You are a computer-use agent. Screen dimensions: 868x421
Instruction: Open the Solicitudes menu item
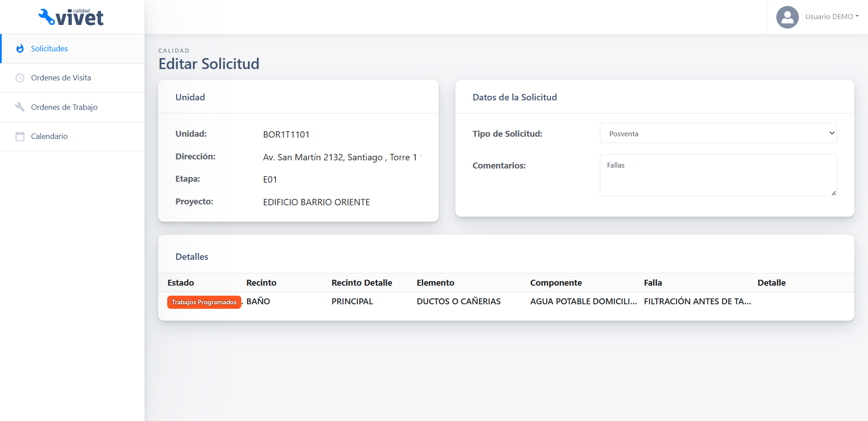pos(49,49)
